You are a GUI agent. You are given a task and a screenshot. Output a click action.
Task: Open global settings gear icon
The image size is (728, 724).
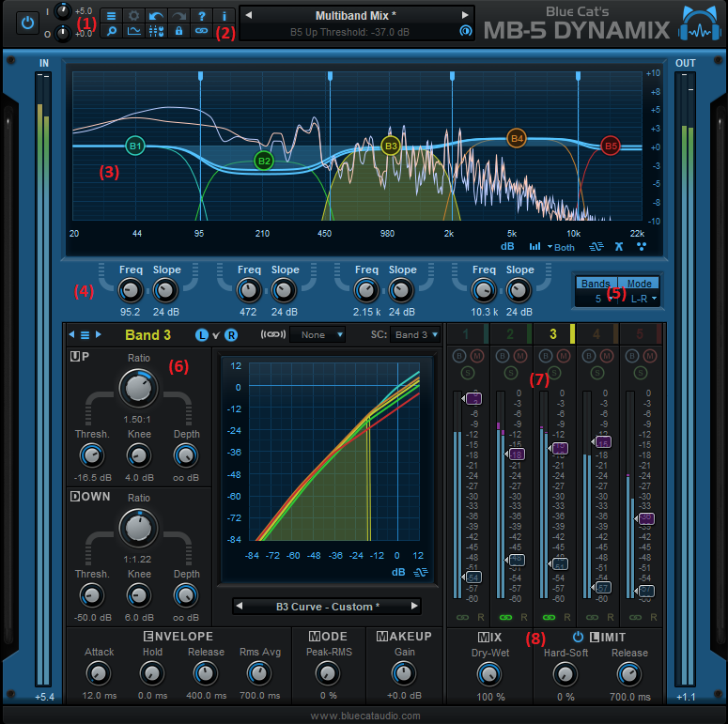pyautogui.click(x=133, y=16)
